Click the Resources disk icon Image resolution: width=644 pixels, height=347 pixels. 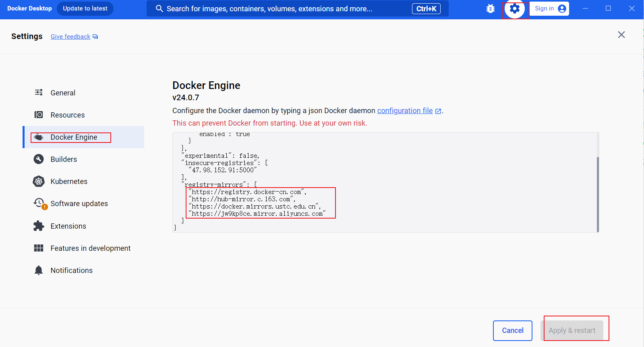coord(39,115)
